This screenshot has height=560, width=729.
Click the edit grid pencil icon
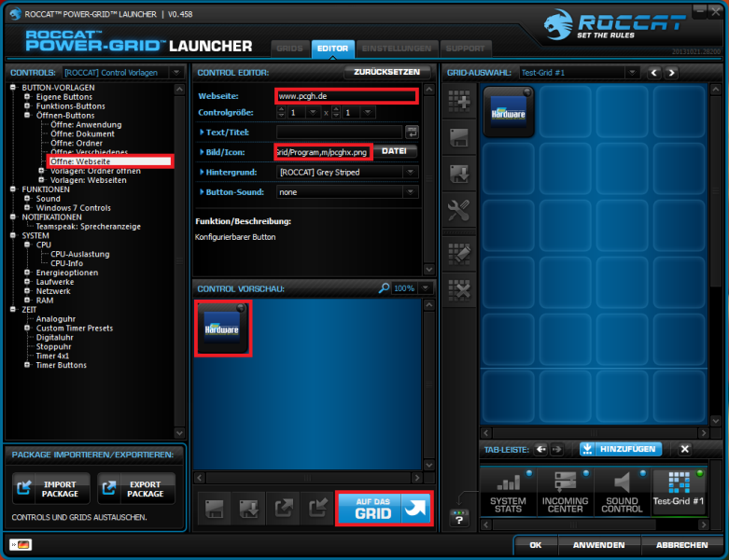coord(459,254)
